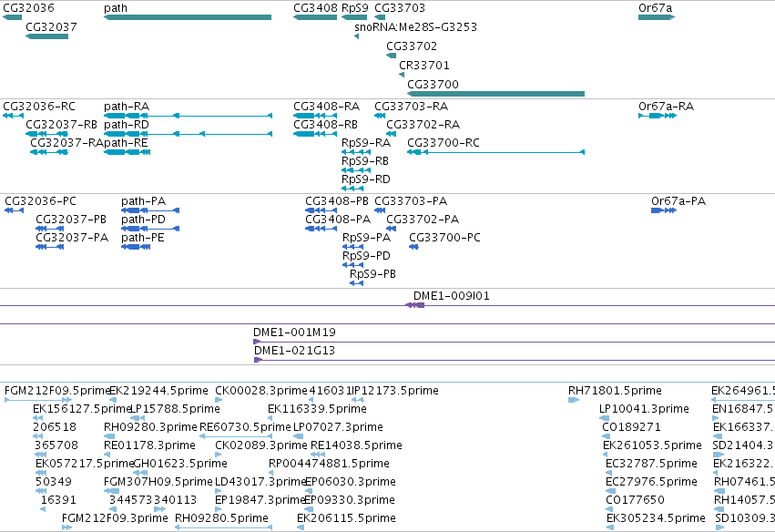The height and width of the screenshot is (532, 775).
Task: Click the path-PD protein label
Action: click(143, 220)
